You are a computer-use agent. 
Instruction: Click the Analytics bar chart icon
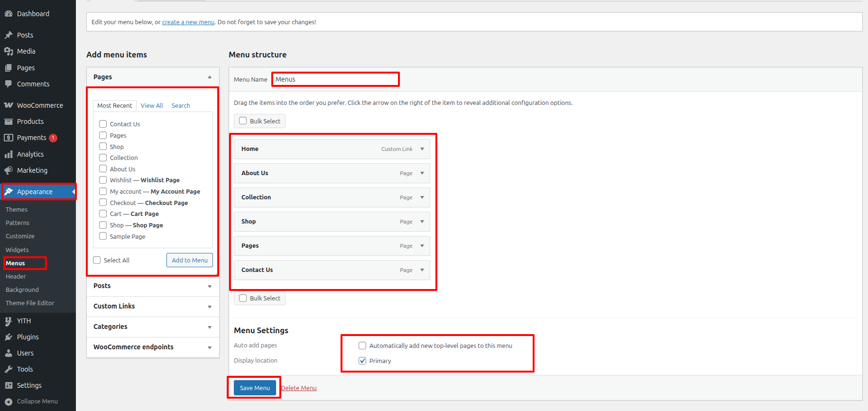9,154
